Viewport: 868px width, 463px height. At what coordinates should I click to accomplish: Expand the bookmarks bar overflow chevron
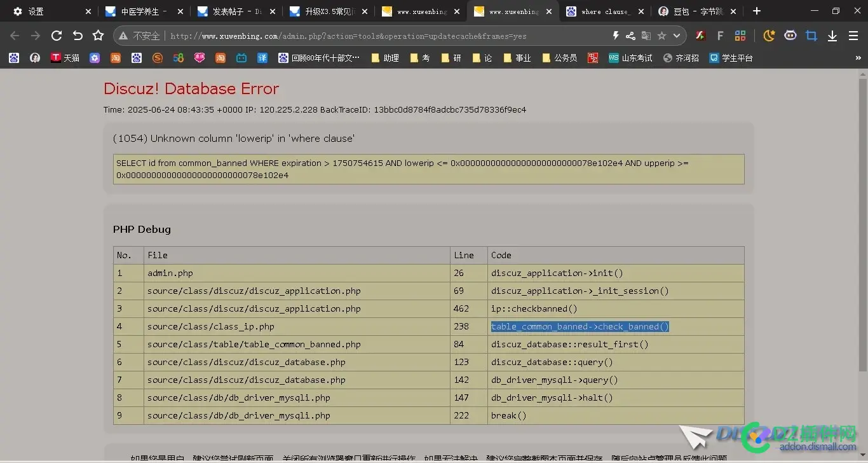pos(858,58)
